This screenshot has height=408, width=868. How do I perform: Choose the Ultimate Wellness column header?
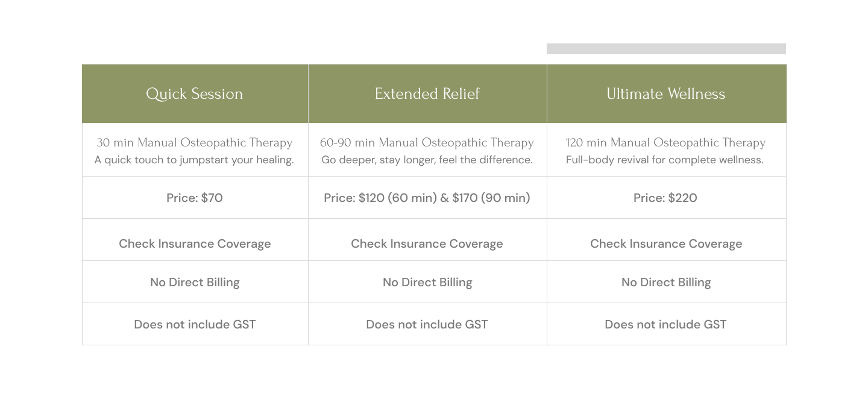[665, 94]
